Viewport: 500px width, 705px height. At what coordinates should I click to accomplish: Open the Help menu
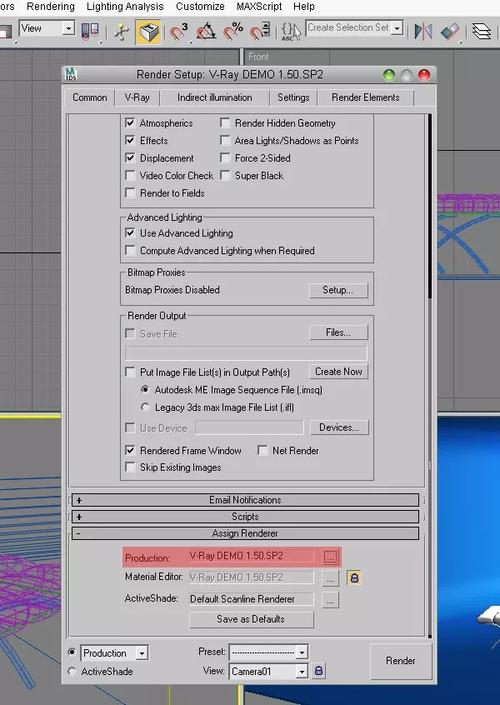[304, 7]
